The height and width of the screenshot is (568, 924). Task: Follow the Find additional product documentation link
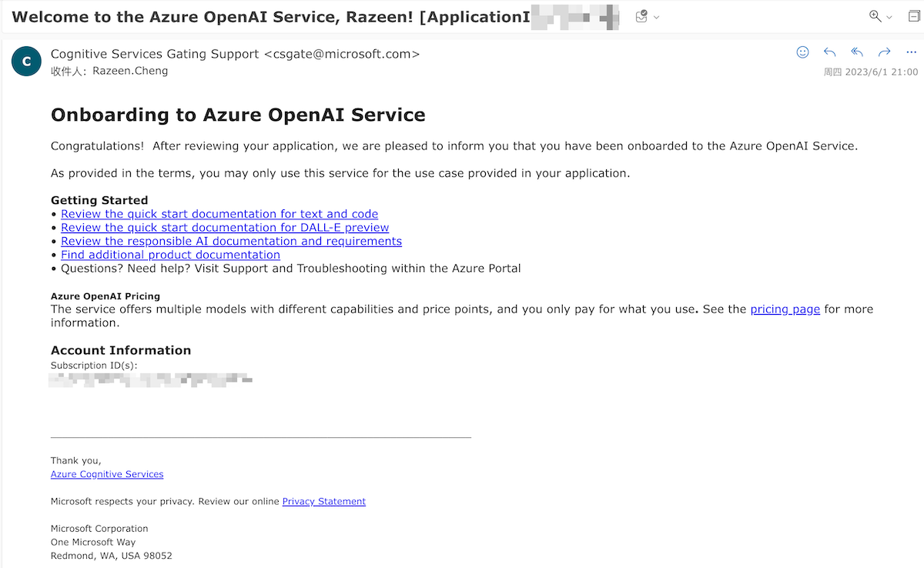click(x=170, y=255)
